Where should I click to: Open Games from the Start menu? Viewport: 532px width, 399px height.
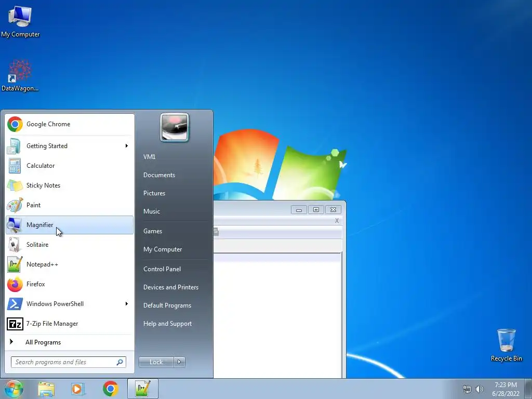175,231
